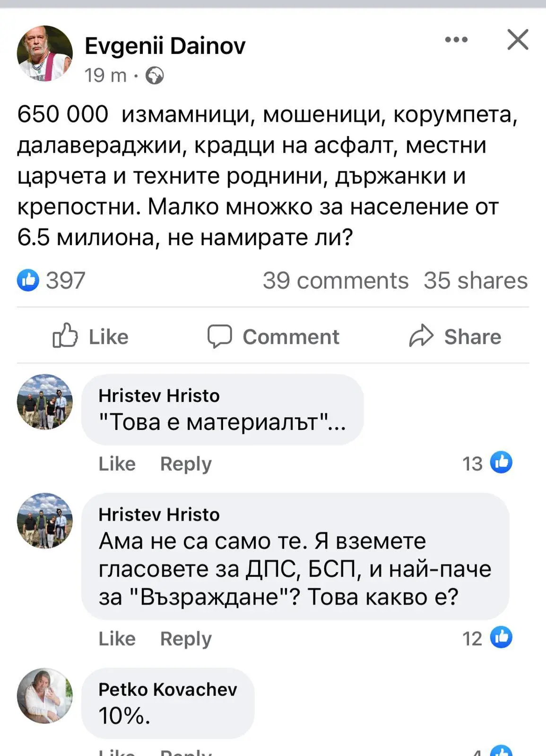View the 35 shares list

coord(475,281)
